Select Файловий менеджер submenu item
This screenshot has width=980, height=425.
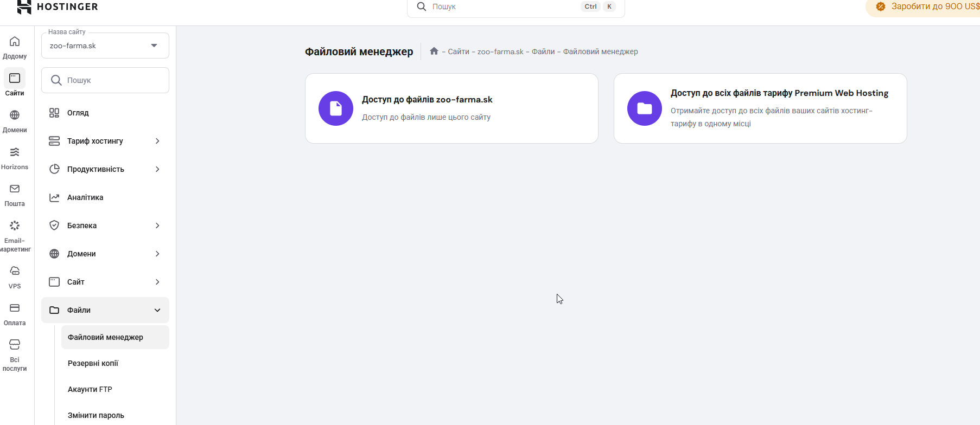coord(115,337)
